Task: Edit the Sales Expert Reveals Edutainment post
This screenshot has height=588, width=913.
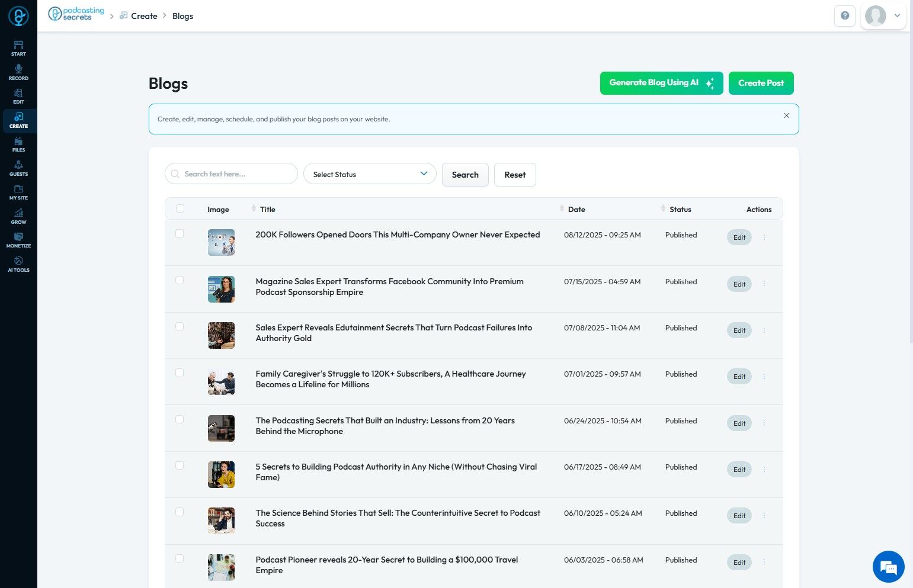Action: click(739, 330)
